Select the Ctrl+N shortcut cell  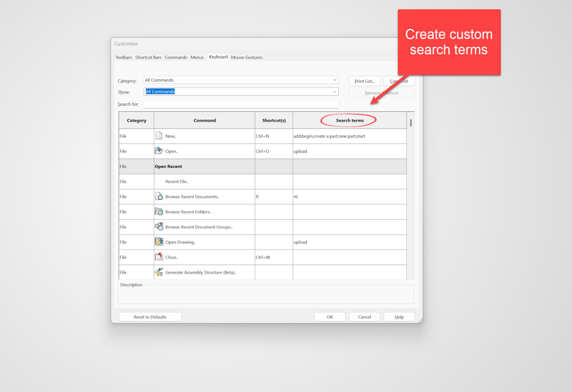(274, 136)
